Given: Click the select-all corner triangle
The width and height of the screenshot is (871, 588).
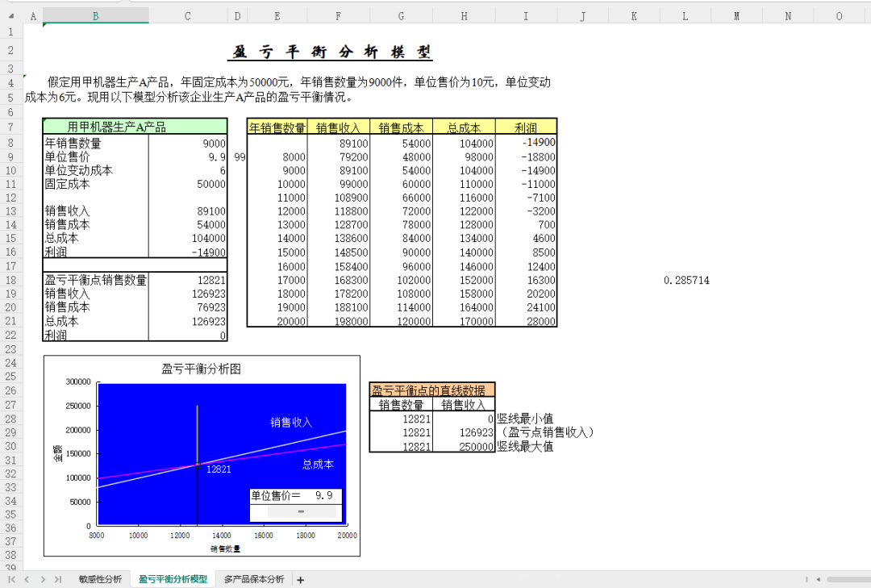Looking at the screenshot, I should pyautogui.click(x=11, y=16).
